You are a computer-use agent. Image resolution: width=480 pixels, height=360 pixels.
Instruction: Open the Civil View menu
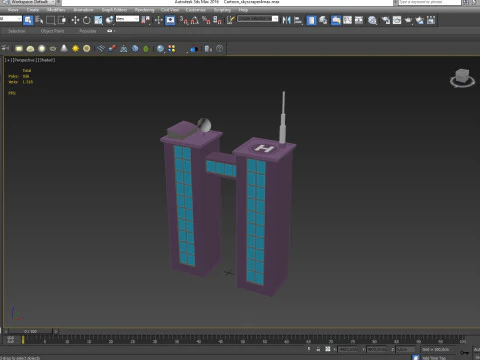170,10
